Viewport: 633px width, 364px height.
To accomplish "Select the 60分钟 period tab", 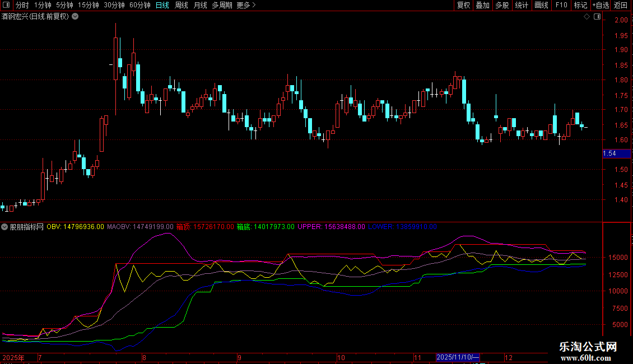I will click(x=139, y=5).
